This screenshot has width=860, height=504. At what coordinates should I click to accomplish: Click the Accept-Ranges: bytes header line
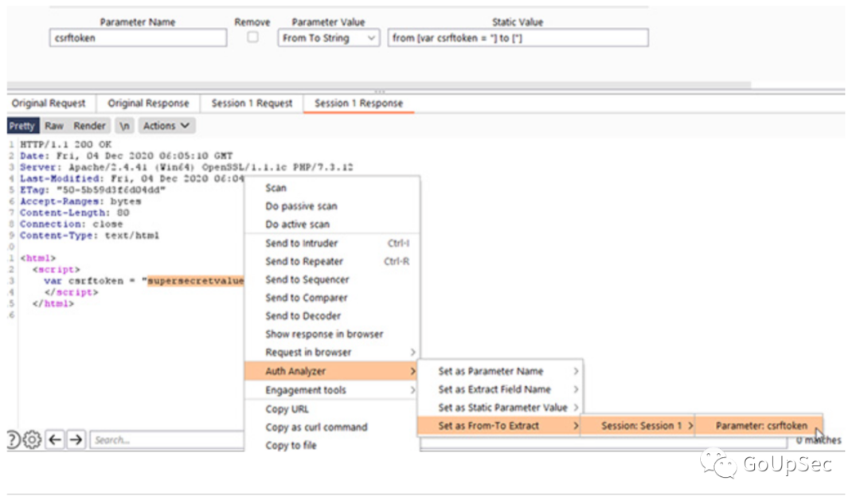pos(80,201)
